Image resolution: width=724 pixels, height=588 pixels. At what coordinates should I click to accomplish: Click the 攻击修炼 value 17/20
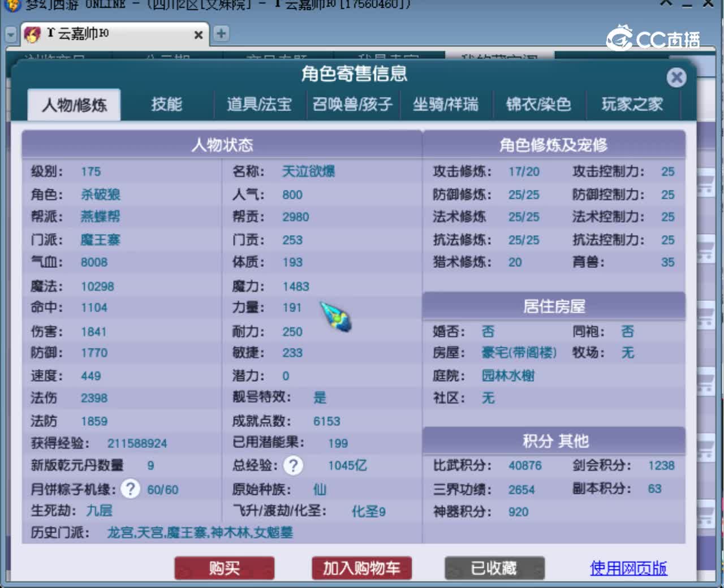point(524,172)
